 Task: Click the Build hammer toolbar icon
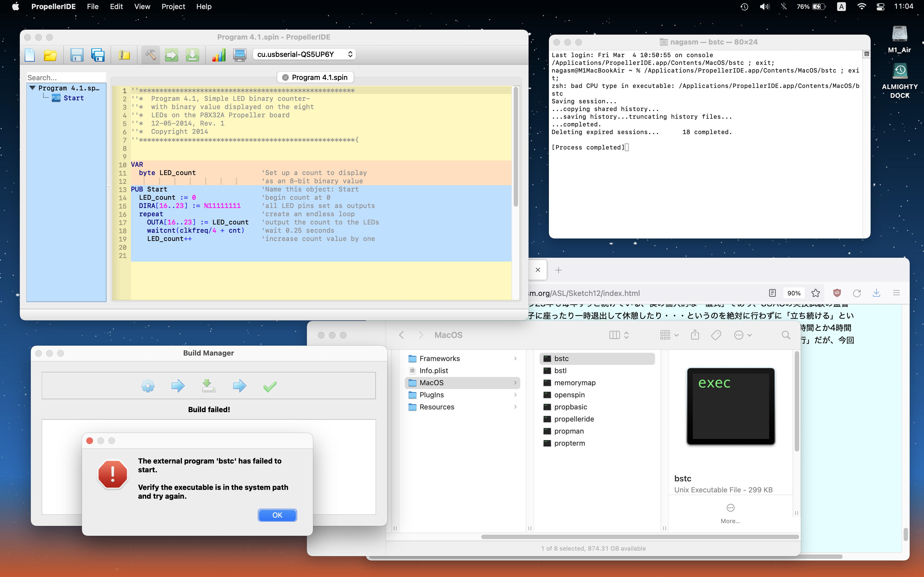150,55
